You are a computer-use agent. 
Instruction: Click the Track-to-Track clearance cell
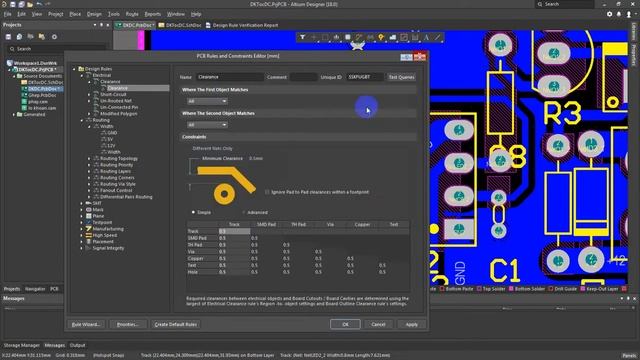tap(234, 231)
